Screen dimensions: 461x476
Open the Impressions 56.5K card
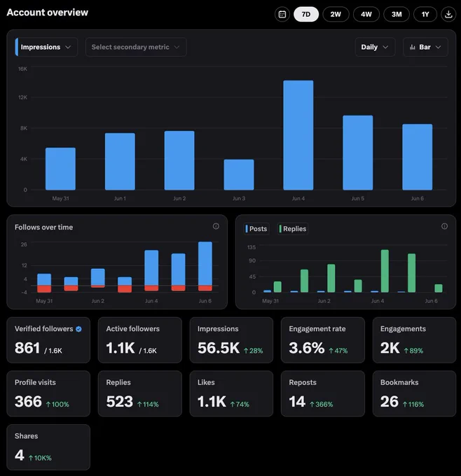(x=231, y=340)
